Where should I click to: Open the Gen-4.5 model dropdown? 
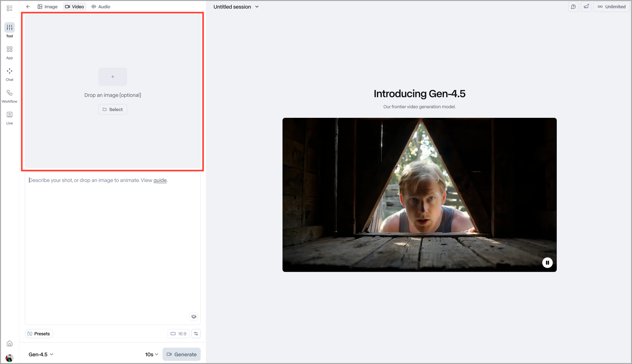(41, 355)
